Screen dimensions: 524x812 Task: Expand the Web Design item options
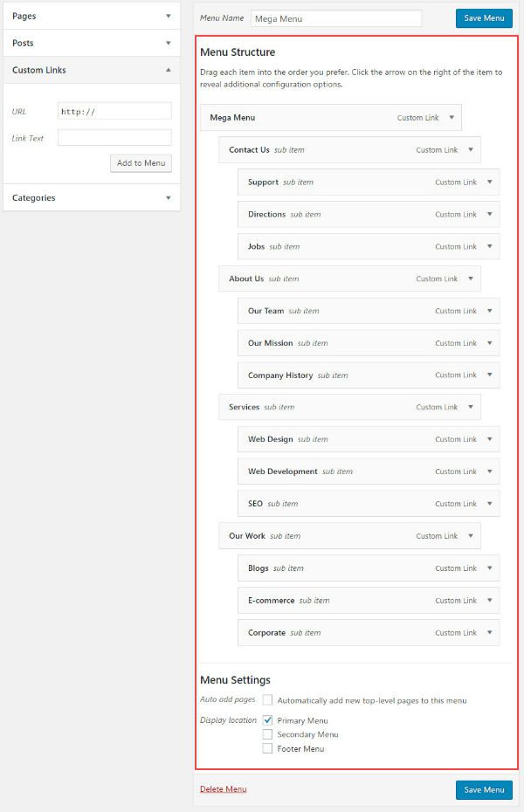coord(490,439)
